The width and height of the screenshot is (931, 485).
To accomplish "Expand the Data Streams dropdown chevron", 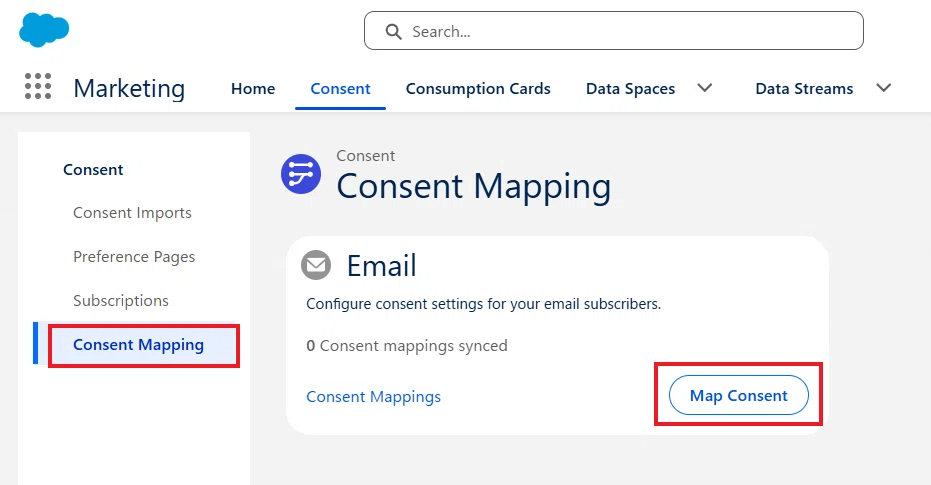I will click(x=884, y=88).
